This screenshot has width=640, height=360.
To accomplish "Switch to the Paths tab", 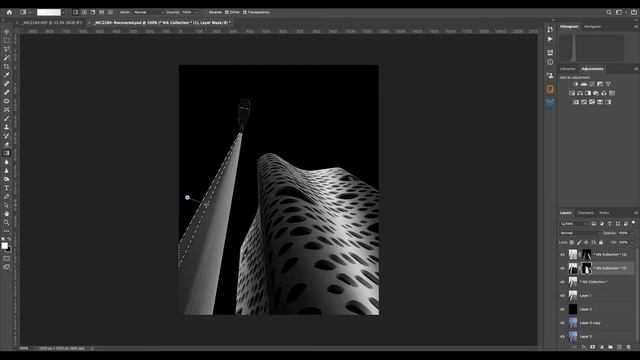I will pos(604,213).
